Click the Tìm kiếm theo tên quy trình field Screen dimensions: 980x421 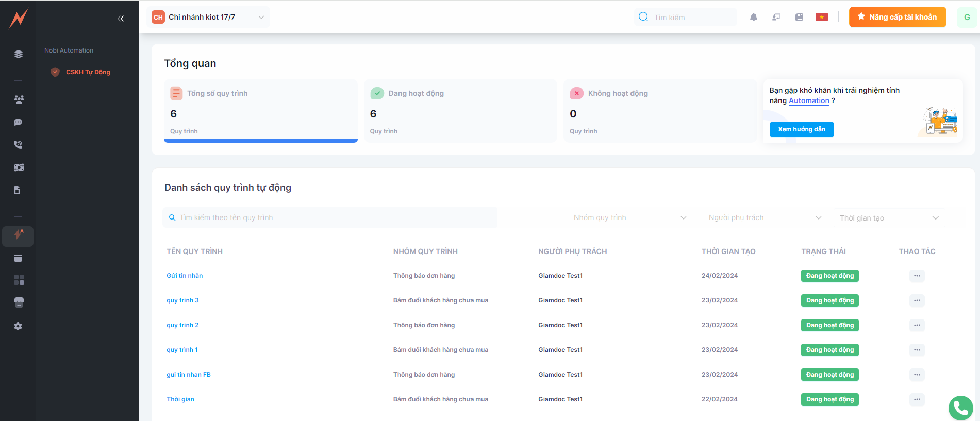tap(330, 217)
